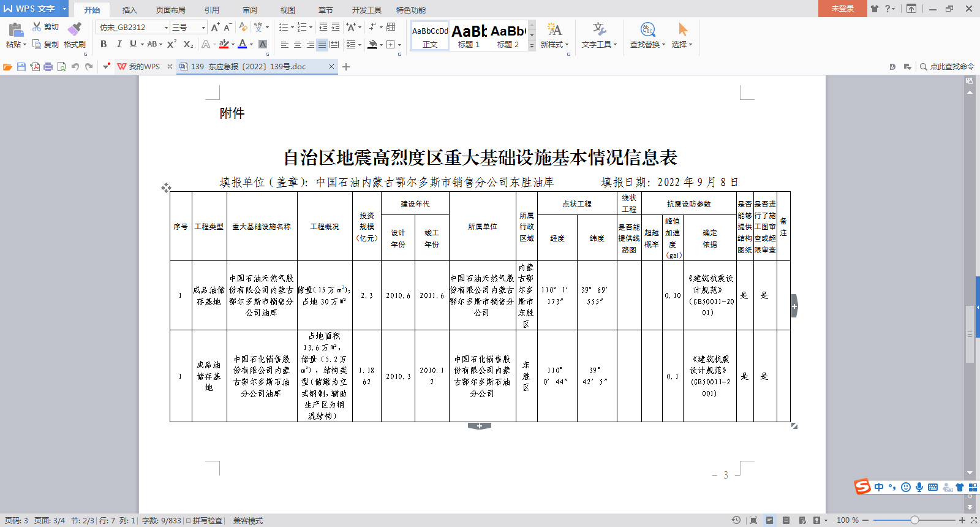Toggle justify alignment
The image size is (980, 527).
click(x=322, y=45)
